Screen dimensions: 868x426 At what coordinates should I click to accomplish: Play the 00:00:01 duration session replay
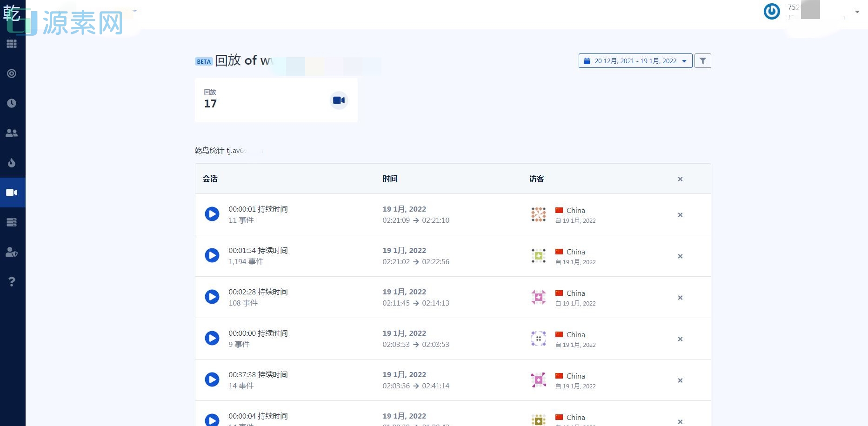click(x=212, y=214)
